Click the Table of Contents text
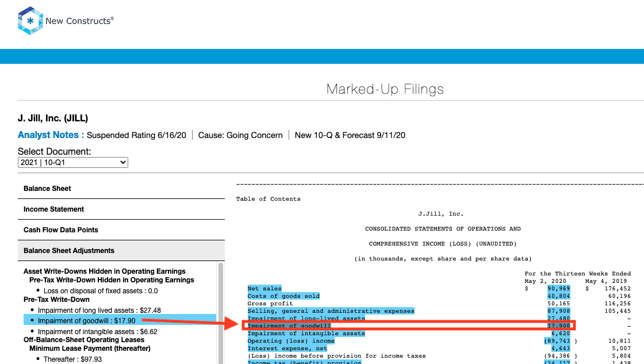Screen dimensions: 644x364 tap(268, 199)
